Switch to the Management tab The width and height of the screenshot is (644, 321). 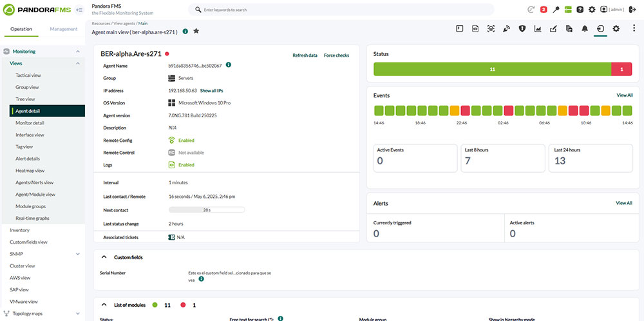[64, 29]
